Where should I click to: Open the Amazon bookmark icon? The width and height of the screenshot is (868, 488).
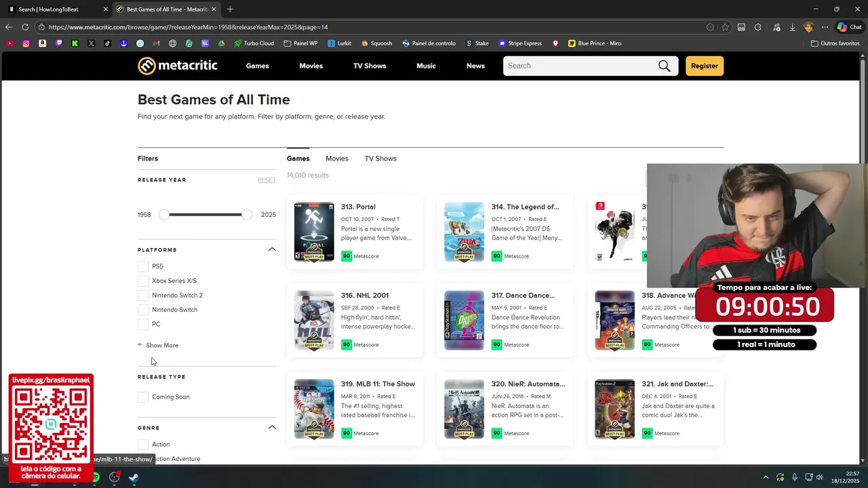pos(42,43)
